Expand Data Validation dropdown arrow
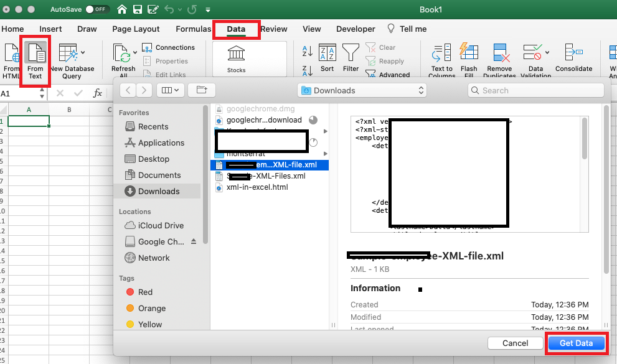Screen dimensions: 617x364 (x=547, y=53)
